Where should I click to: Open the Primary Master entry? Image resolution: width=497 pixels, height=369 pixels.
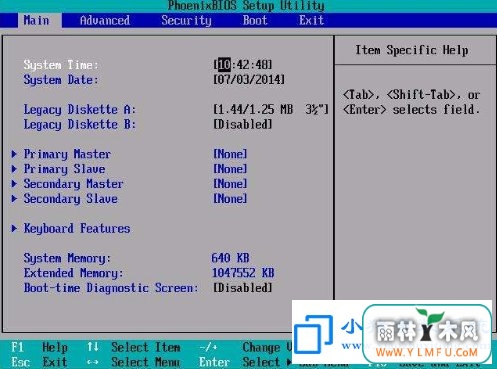pos(67,154)
